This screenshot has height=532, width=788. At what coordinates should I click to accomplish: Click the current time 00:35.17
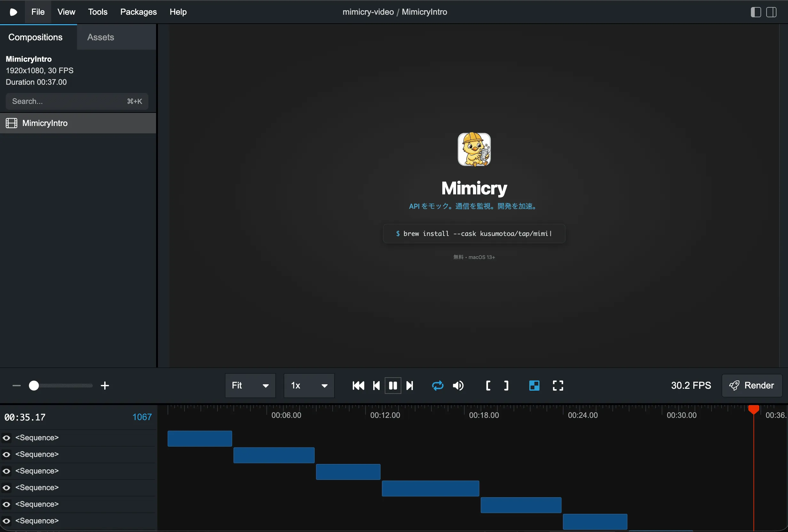click(25, 417)
